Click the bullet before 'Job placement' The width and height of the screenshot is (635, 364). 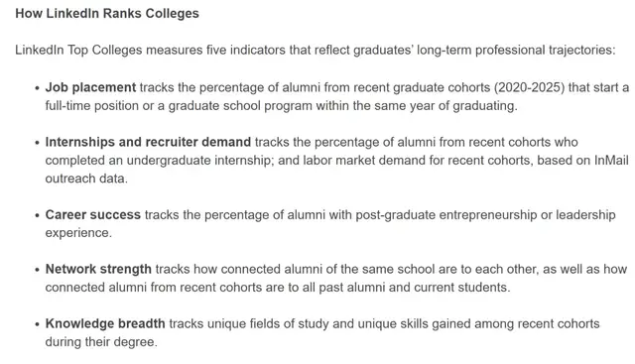click(x=38, y=88)
